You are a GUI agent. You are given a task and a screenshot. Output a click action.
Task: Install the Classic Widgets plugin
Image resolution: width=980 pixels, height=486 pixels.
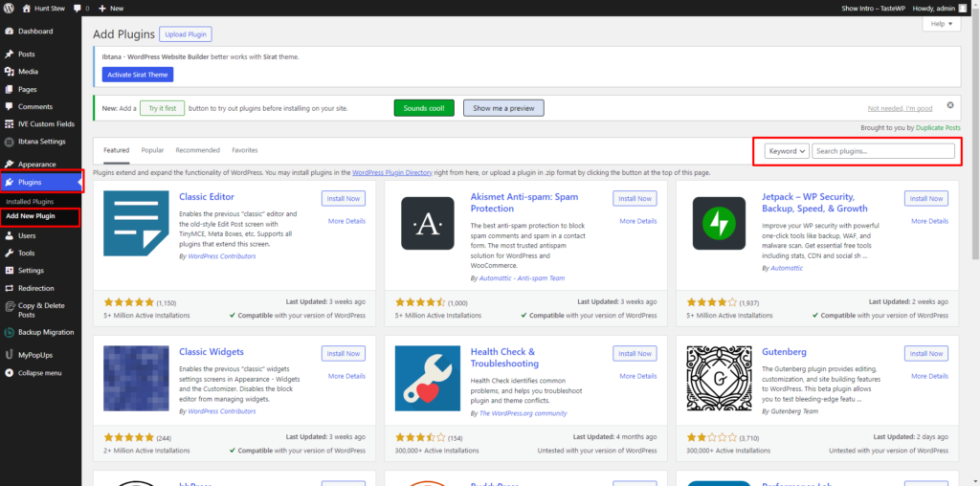pyautogui.click(x=344, y=354)
